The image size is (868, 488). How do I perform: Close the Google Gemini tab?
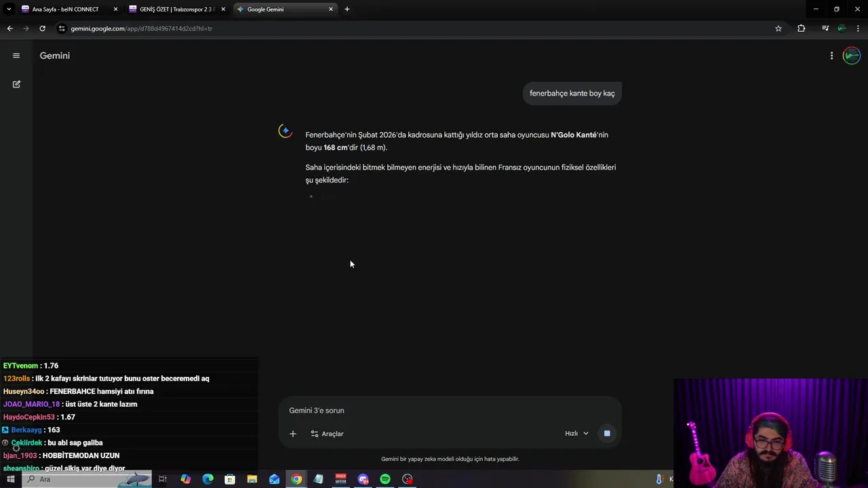tap(331, 9)
